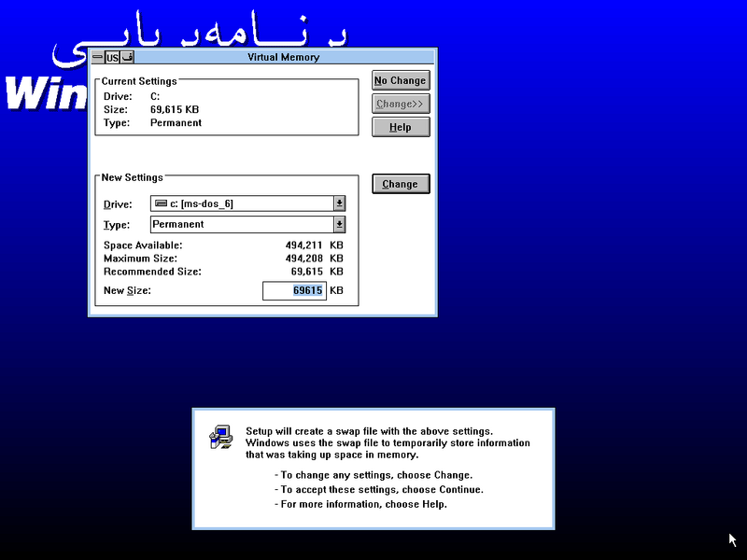The width and height of the screenshot is (747, 560).
Task: Click the New Settings group label
Action: pyautogui.click(x=132, y=177)
